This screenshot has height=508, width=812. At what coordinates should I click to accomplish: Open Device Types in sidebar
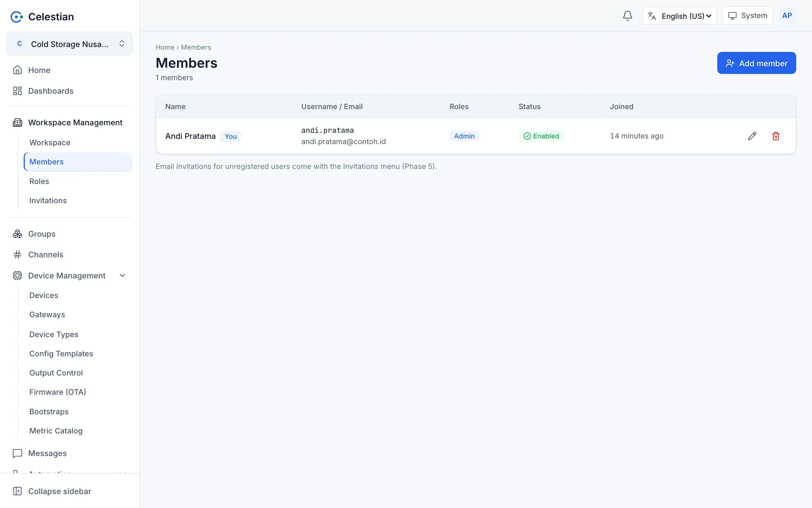[54, 335]
